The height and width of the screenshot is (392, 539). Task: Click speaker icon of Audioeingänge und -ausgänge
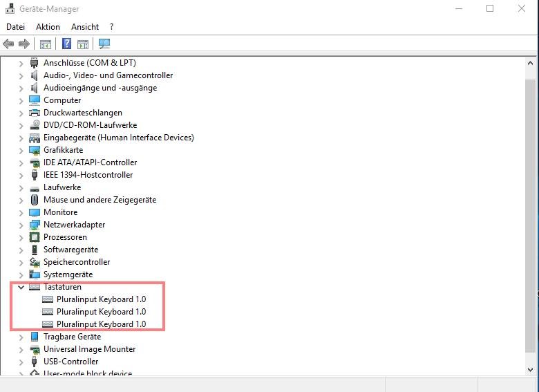[x=34, y=88]
